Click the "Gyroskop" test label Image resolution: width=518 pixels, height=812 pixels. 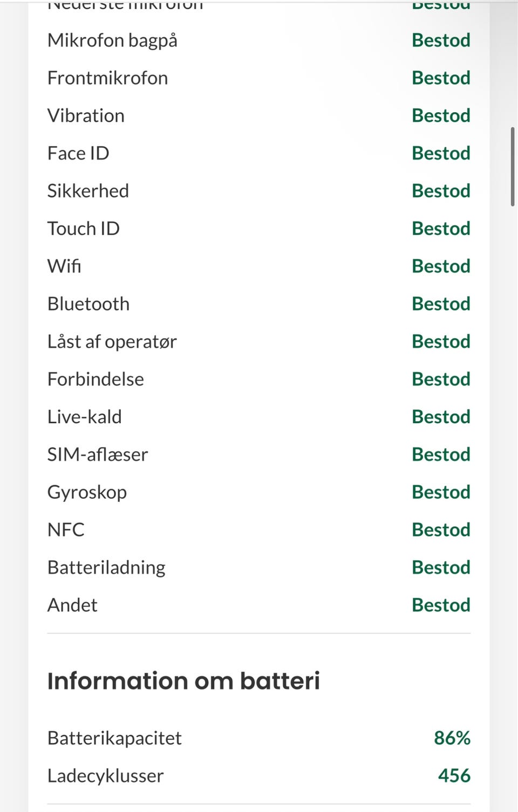pyautogui.click(x=87, y=492)
